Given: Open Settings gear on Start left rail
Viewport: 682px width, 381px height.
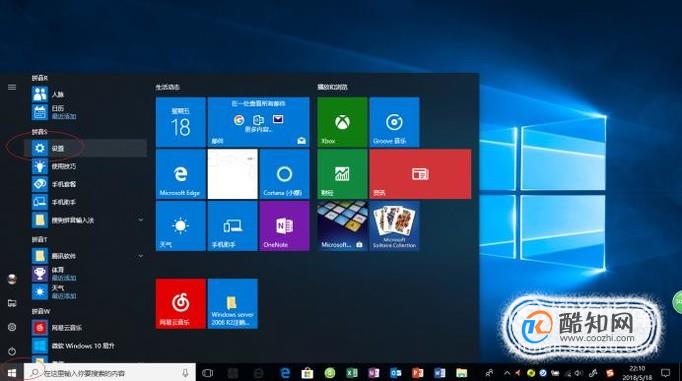Looking at the screenshot, I should pos(12,327).
